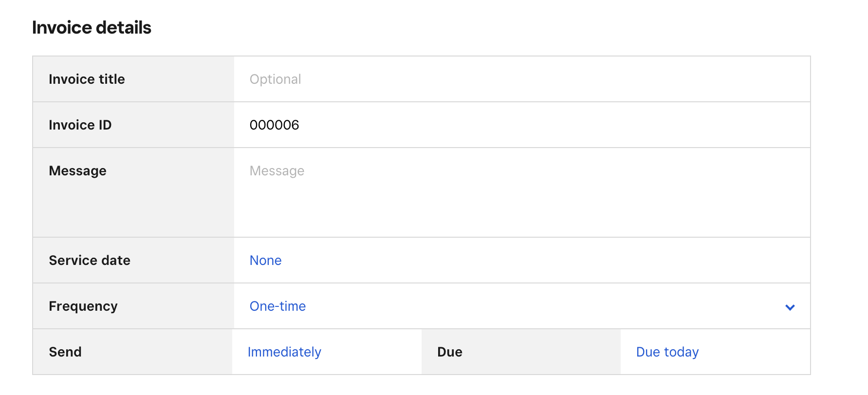Click the Service date label
Viewport: 868px width, 395px height.
(x=90, y=261)
